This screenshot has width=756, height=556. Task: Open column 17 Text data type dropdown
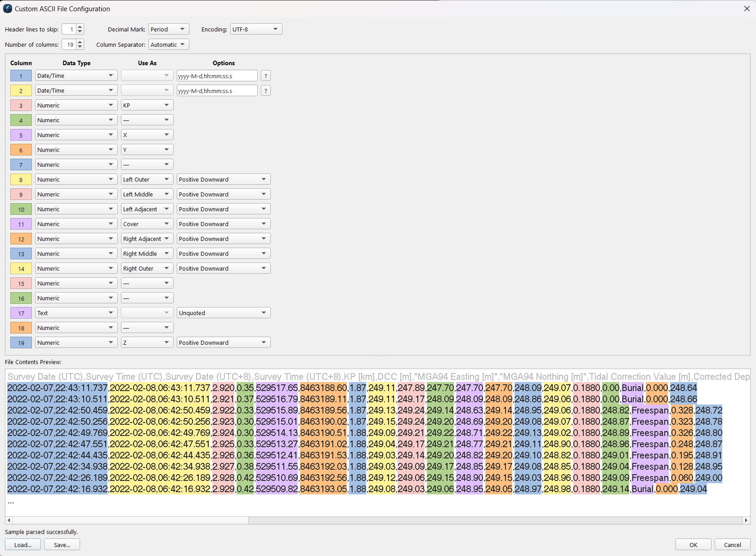click(76, 313)
